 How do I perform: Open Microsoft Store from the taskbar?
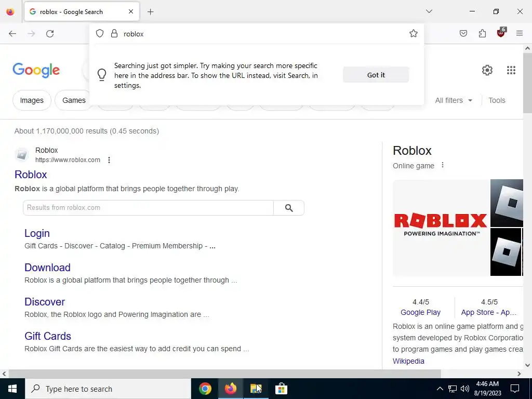pyautogui.click(x=281, y=389)
